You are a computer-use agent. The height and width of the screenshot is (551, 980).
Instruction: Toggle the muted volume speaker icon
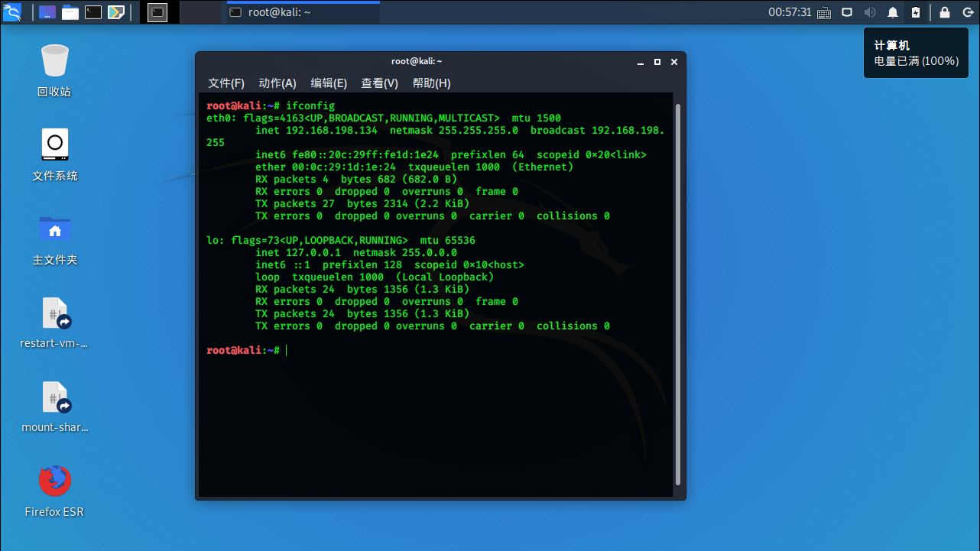point(870,12)
